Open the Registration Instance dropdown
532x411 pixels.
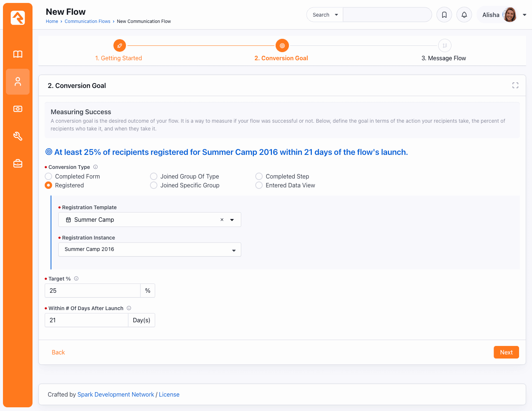coord(233,249)
